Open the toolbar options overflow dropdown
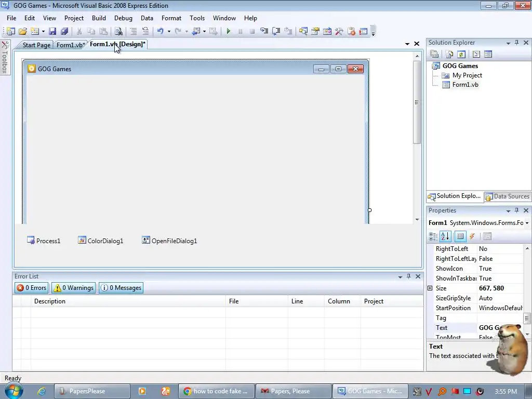Image resolution: width=532 pixels, height=399 pixels. 373,32
